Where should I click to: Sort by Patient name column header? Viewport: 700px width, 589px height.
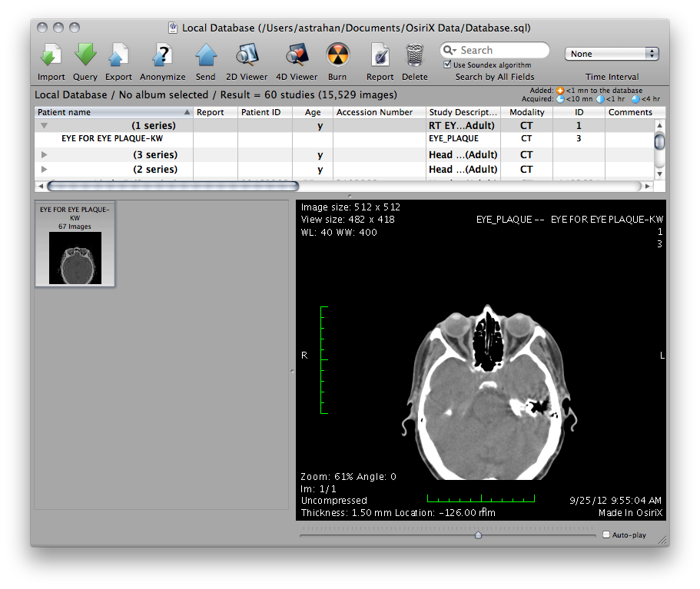(x=108, y=112)
